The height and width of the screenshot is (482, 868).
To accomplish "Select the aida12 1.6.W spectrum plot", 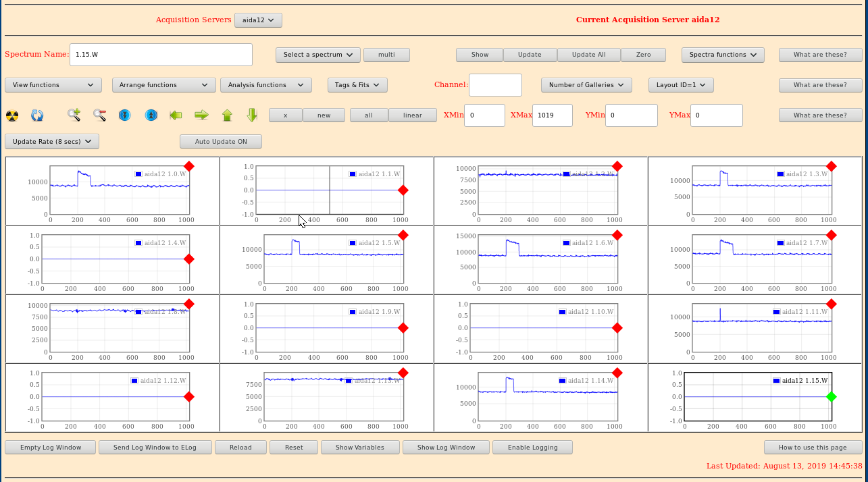I will [540, 260].
